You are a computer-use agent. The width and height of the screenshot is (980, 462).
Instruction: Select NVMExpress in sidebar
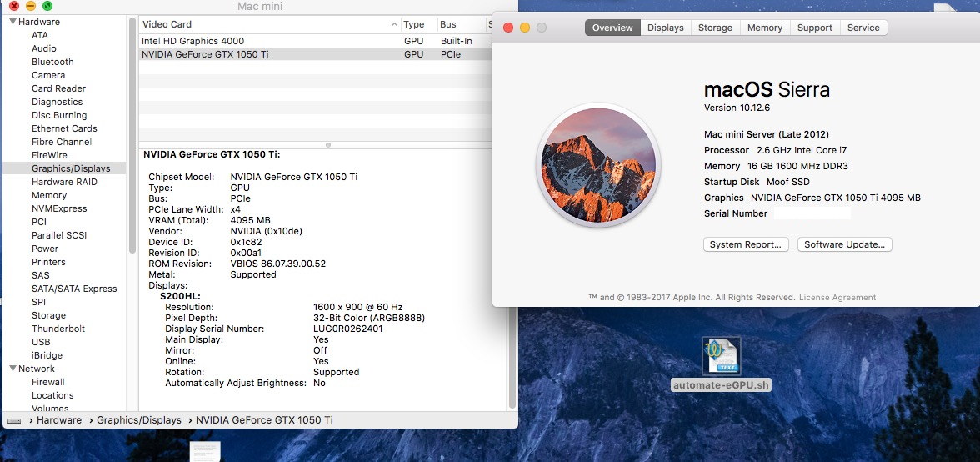(59, 208)
